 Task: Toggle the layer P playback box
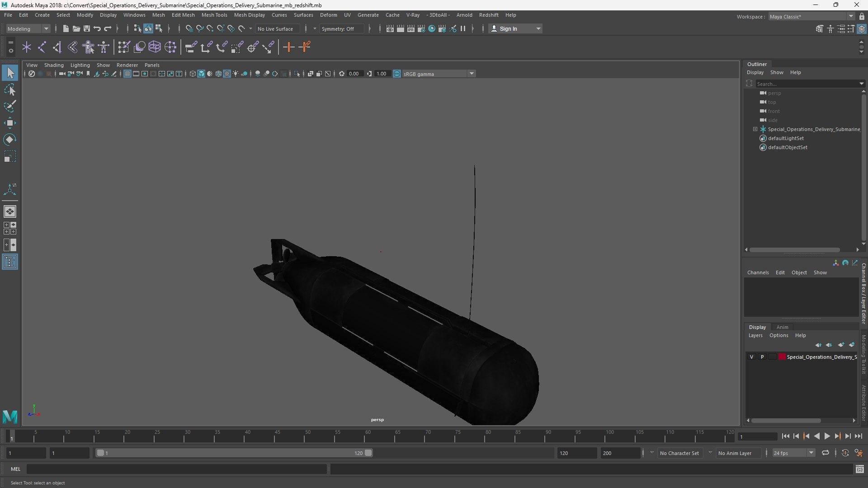click(x=762, y=357)
